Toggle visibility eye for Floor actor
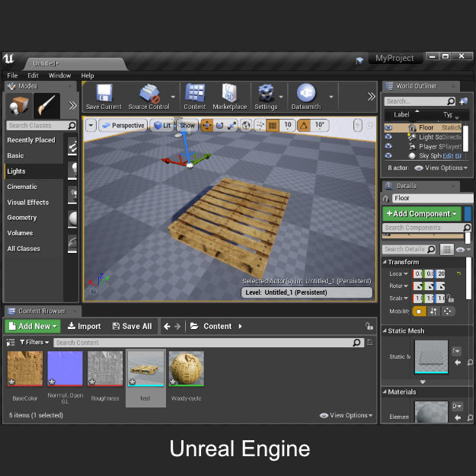This screenshot has width=476, height=476. (388, 127)
